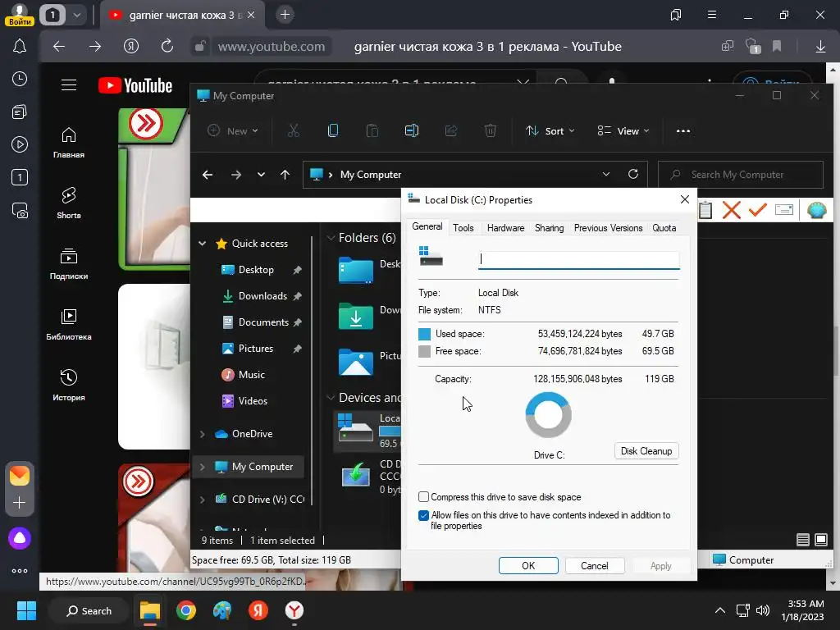This screenshot has width=840, height=630.
Task: Go forward in the My Computer window
Action: coord(235,175)
